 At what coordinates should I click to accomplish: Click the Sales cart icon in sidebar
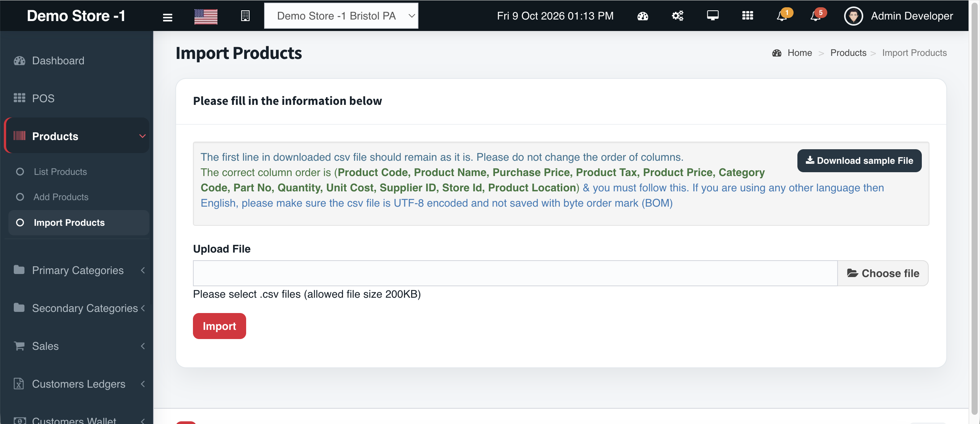click(x=20, y=346)
